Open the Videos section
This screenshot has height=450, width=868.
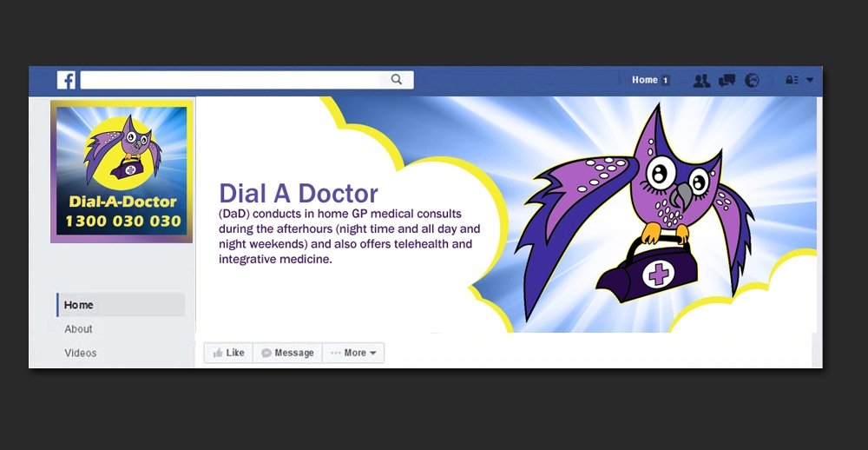(x=80, y=353)
